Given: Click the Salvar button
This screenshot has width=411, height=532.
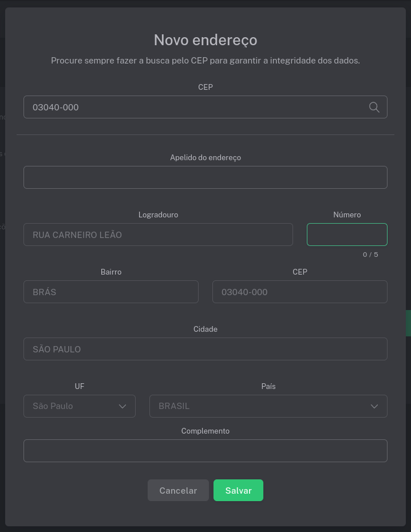Looking at the screenshot, I should tap(238, 490).
